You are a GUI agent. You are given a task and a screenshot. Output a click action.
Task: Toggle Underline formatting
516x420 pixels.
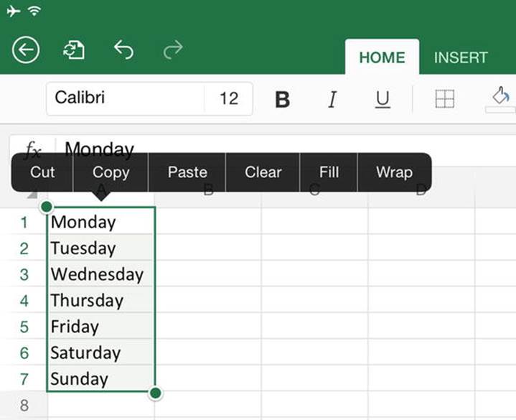coord(383,99)
